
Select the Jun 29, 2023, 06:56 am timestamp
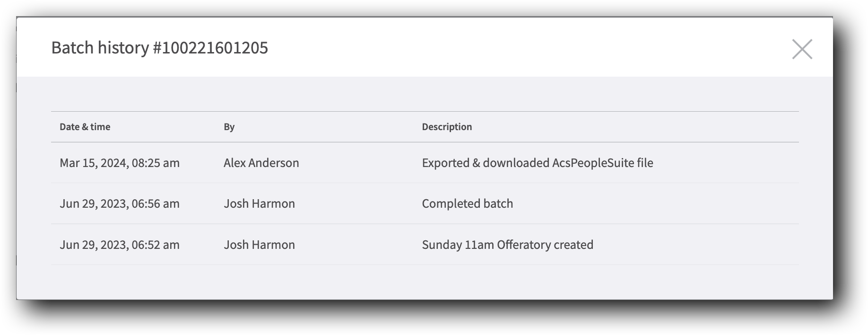[120, 203]
